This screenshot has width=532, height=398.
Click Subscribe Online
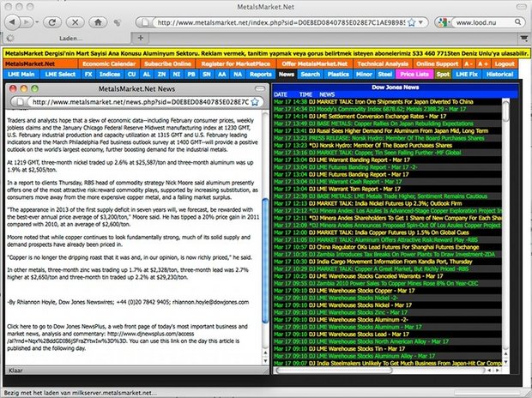coord(167,63)
